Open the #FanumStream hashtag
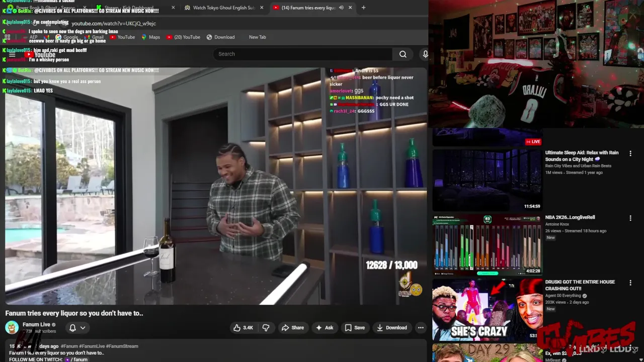Image resolution: width=644 pixels, height=362 pixels. [122, 346]
